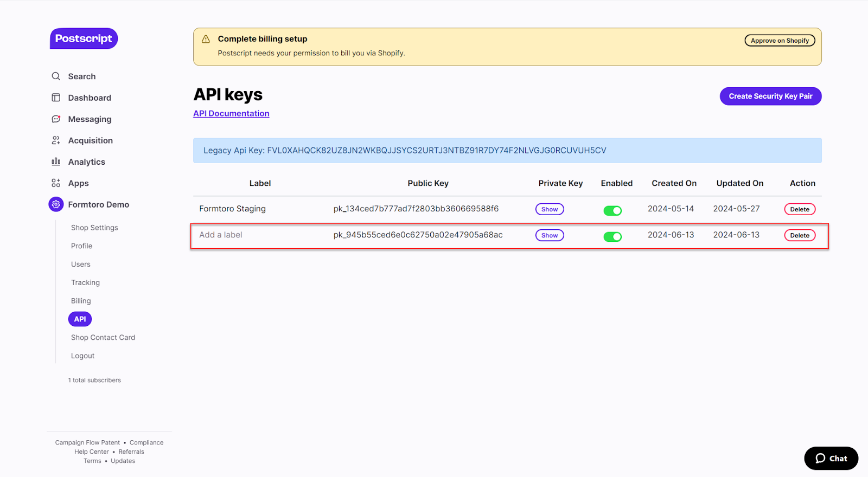Open the Billing page
Image resolution: width=868 pixels, height=477 pixels.
pos(81,301)
